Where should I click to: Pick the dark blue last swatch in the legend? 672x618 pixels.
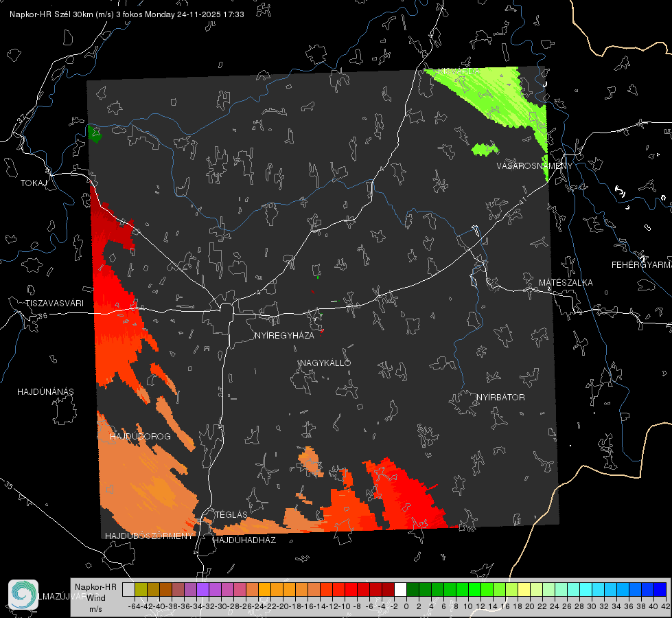click(660, 590)
